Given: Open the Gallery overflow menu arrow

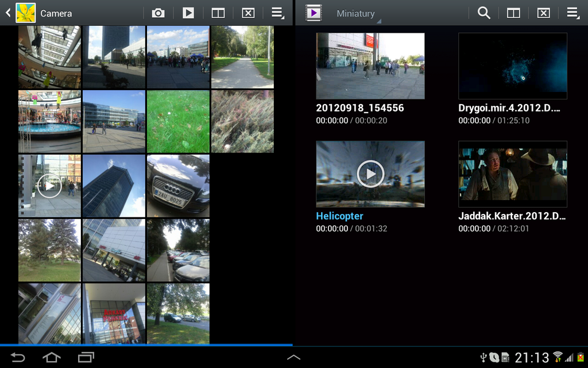Looking at the screenshot, I should tap(277, 12).
